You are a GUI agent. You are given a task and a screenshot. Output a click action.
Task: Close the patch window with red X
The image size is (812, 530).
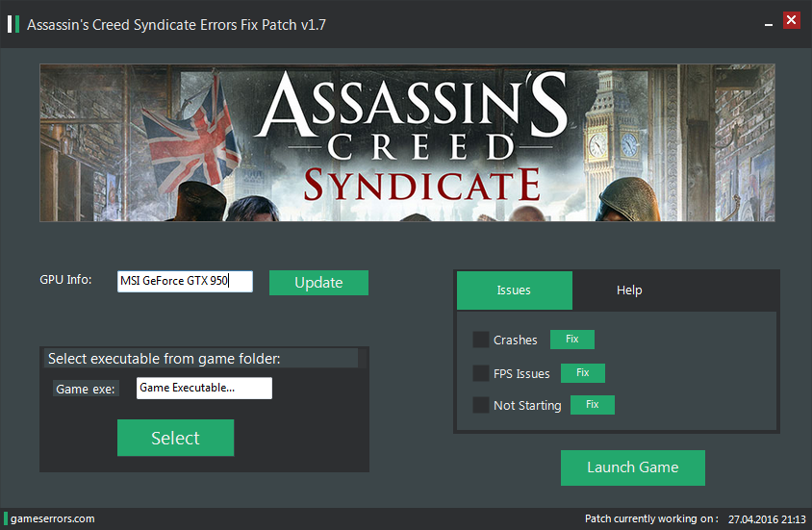tap(791, 20)
